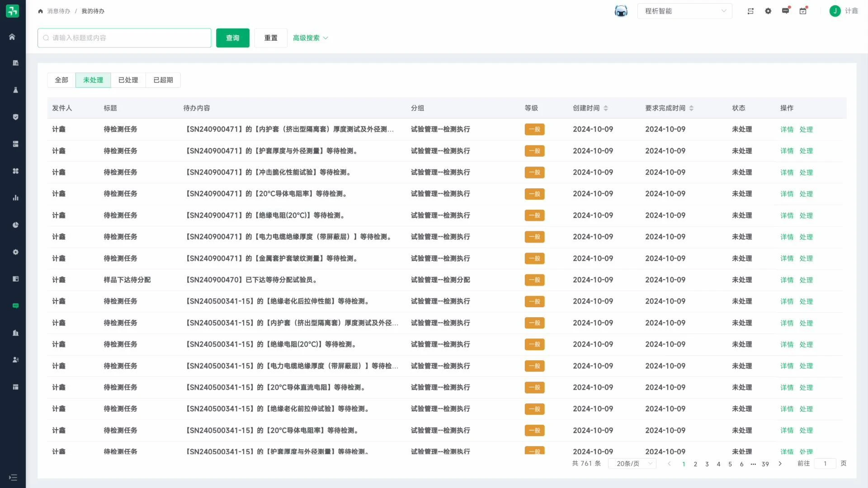Click the robot assistant icon near the top
Screen dimensions: 868x488
tap(621, 10)
